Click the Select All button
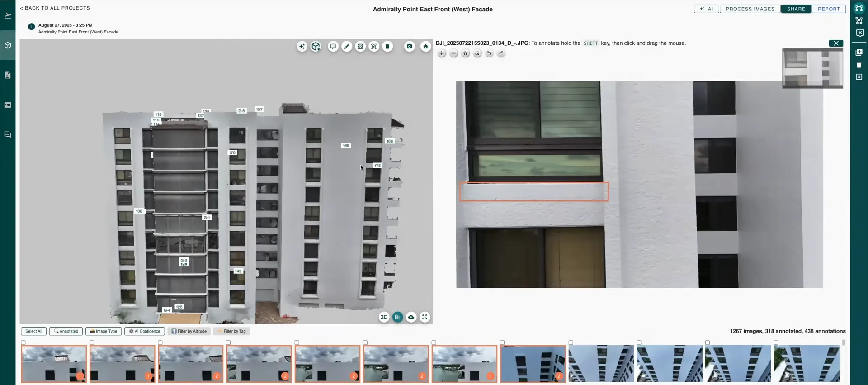 pyautogui.click(x=34, y=331)
